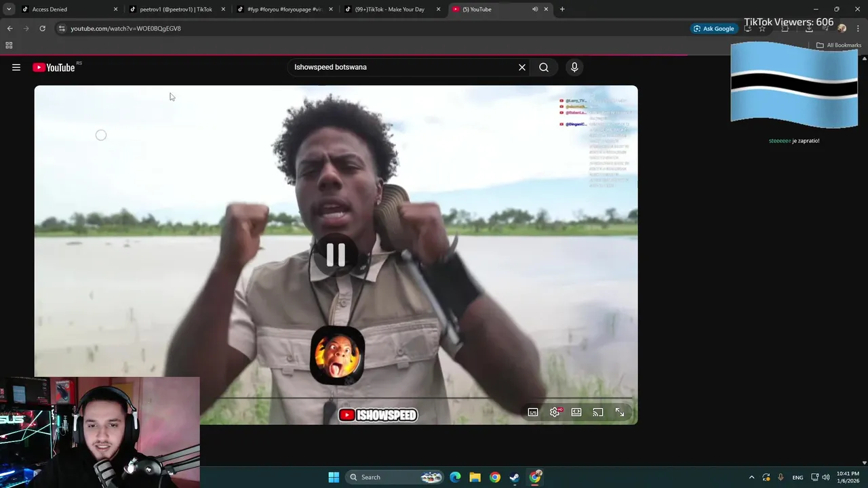Image resolution: width=868 pixels, height=488 pixels.
Task: Open Microsoft Edge from the taskbar
Action: coord(455,477)
